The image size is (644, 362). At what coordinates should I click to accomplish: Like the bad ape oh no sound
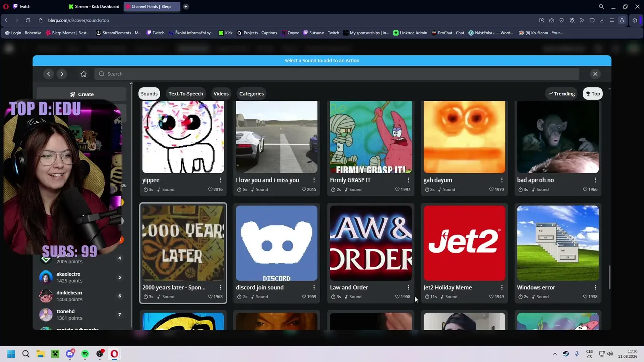[585, 189]
